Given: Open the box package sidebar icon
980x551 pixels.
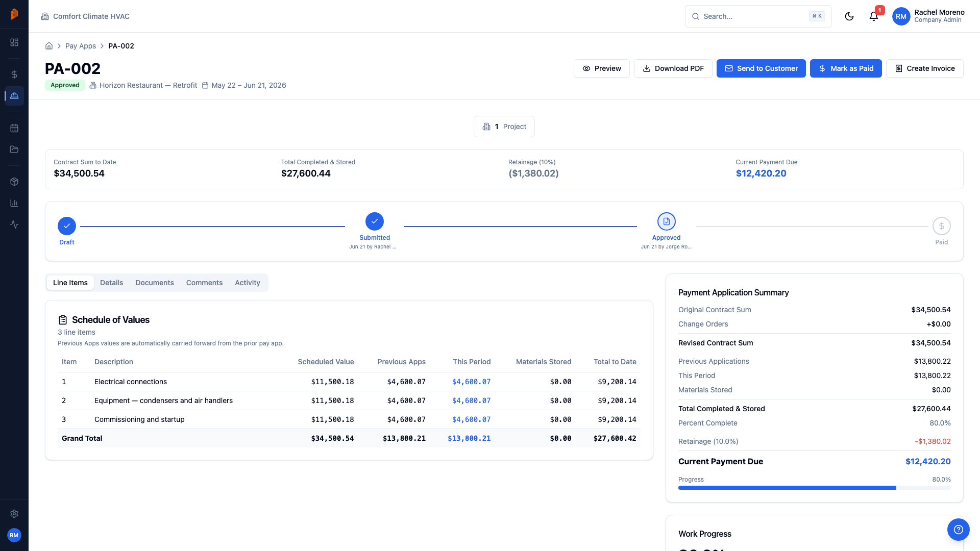Looking at the screenshot, I should point(14,182).
